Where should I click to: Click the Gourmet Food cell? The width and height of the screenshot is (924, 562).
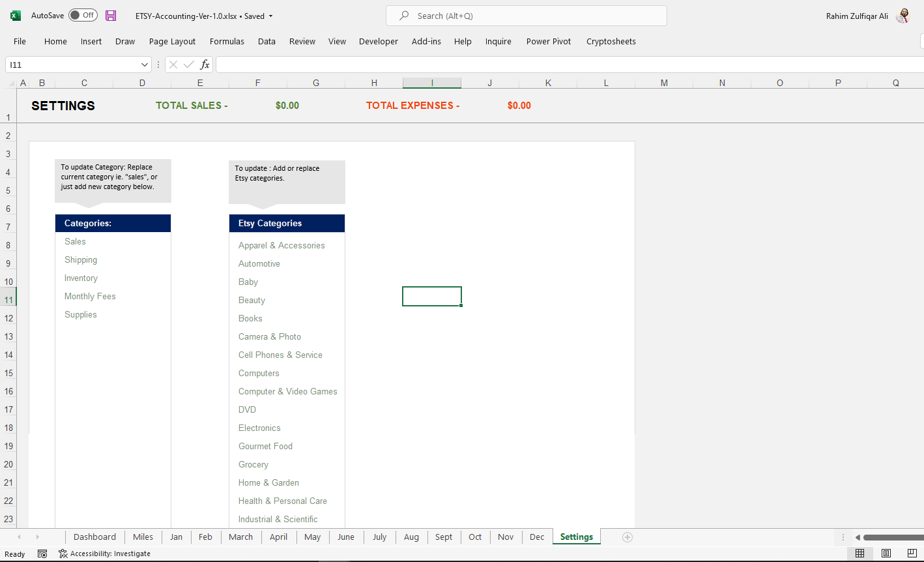pyautogui.click(x=287, y=446)
